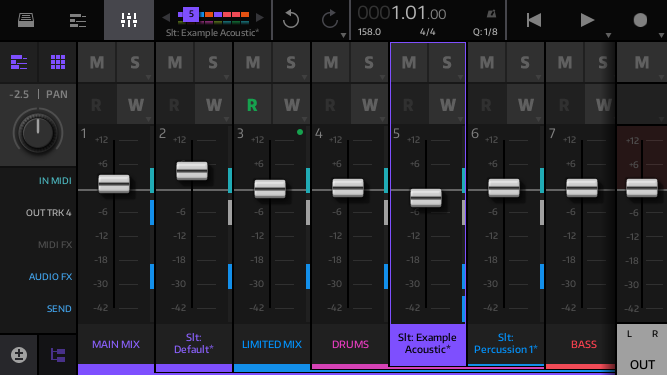Select Slt: Percussion 1* track label
The image size is (667, 375).
click(x=506, y=344)
